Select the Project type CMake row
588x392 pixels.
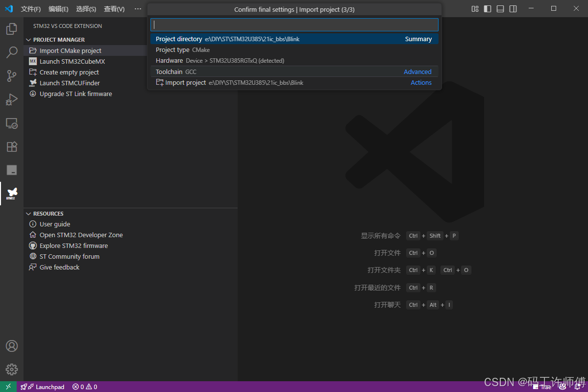point(294,49)
